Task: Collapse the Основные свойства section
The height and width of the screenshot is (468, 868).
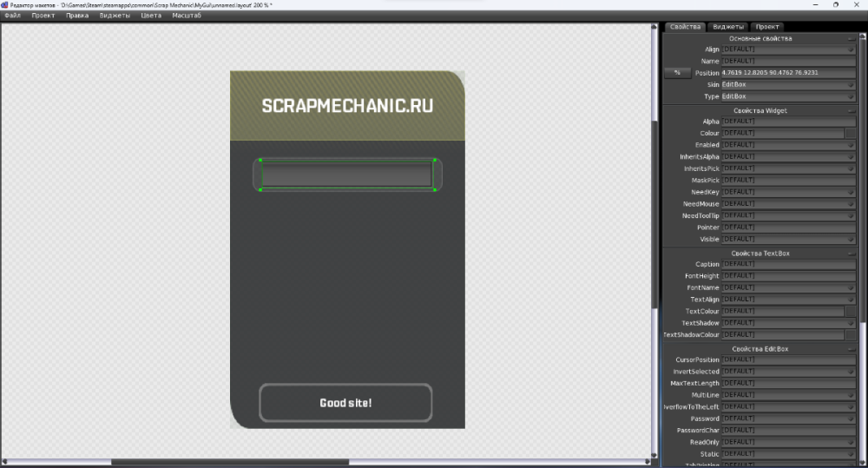Action: click(852, 38)
